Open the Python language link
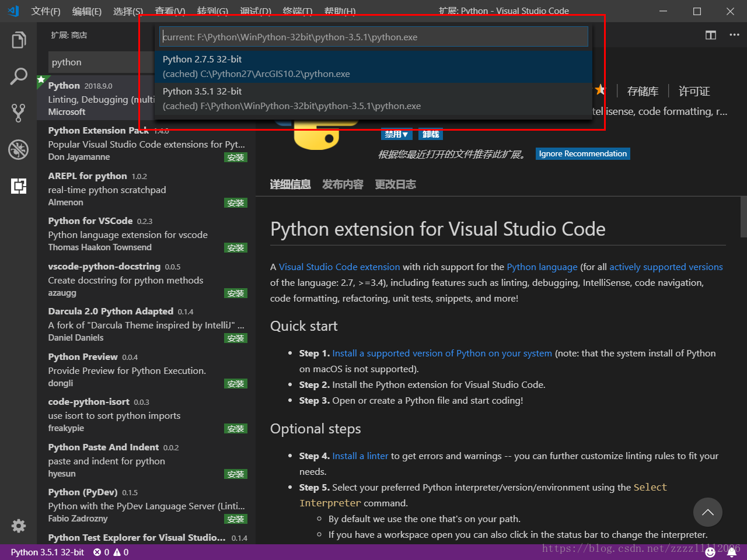This screenshot has width=747, height=560. [x=542, y=267]
